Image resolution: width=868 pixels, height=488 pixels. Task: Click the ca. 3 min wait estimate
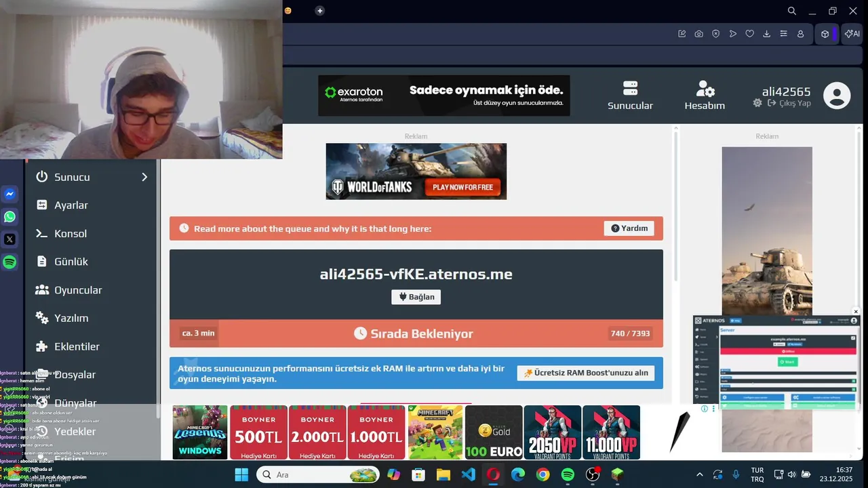coord(199,333)
